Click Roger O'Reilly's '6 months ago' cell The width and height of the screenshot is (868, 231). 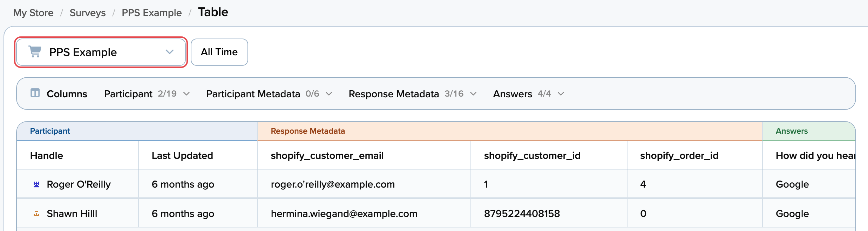[198, 184]
